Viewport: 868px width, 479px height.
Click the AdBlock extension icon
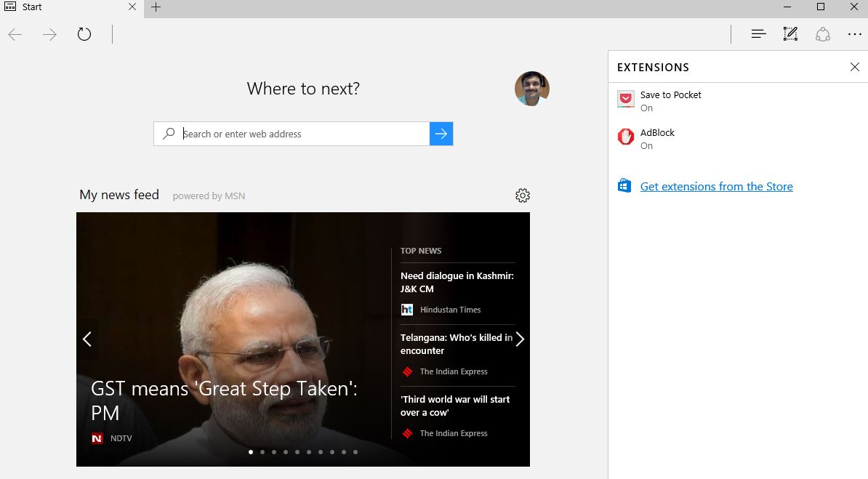point(625,137)
